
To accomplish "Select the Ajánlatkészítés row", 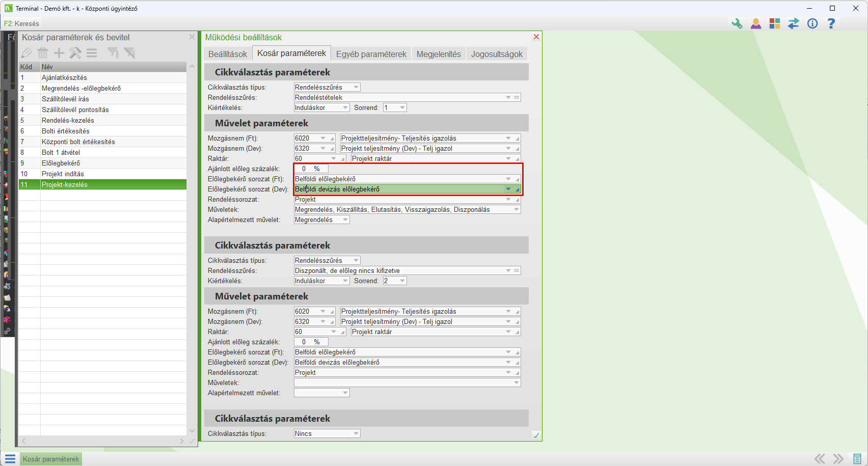I will [102, 77].
